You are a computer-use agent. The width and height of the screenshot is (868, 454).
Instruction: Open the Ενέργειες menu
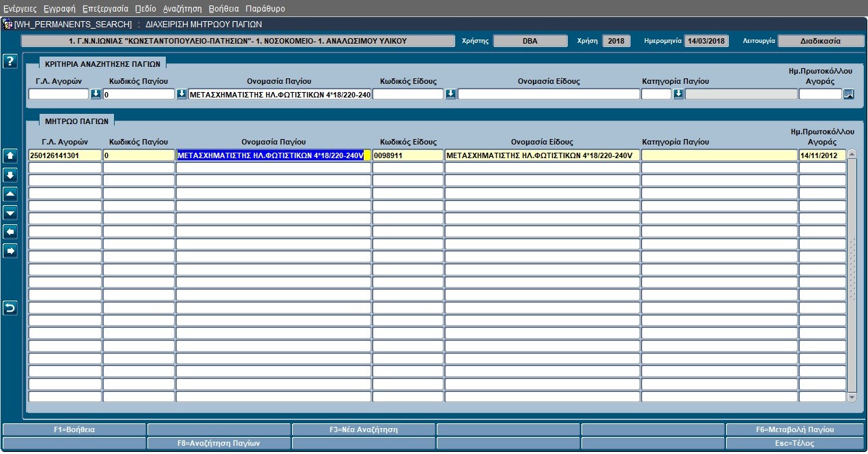pos(20,9)
